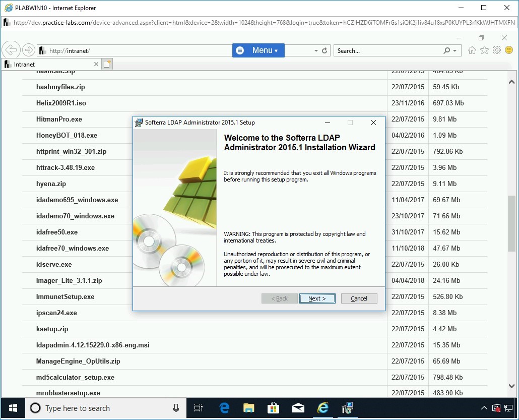Open Task View on the taskbar

(x=199, y=408)
